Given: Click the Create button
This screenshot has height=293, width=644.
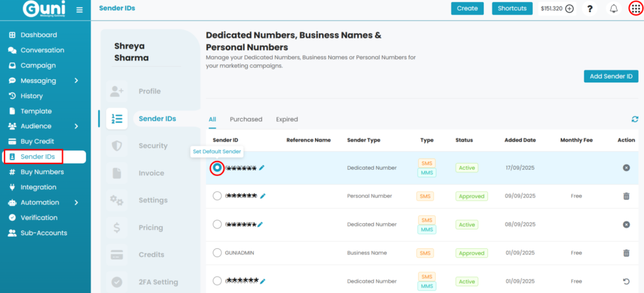Looking at the screenshot, I should pos(467,9).
